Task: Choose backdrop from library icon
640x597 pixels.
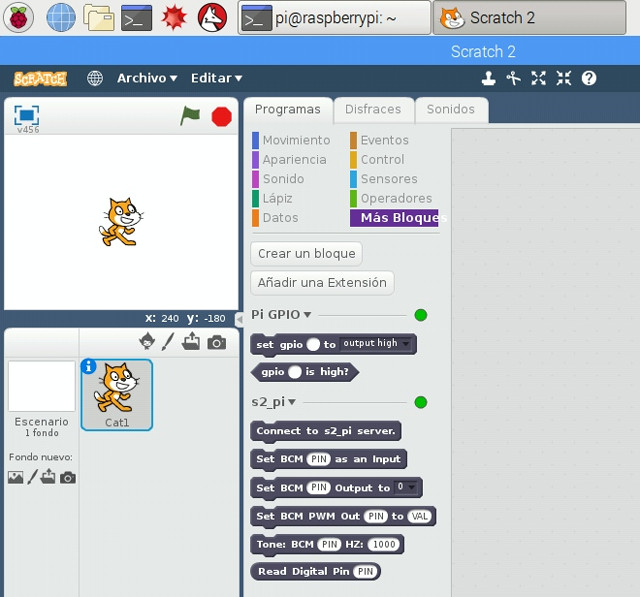Action: coord(16,477)
